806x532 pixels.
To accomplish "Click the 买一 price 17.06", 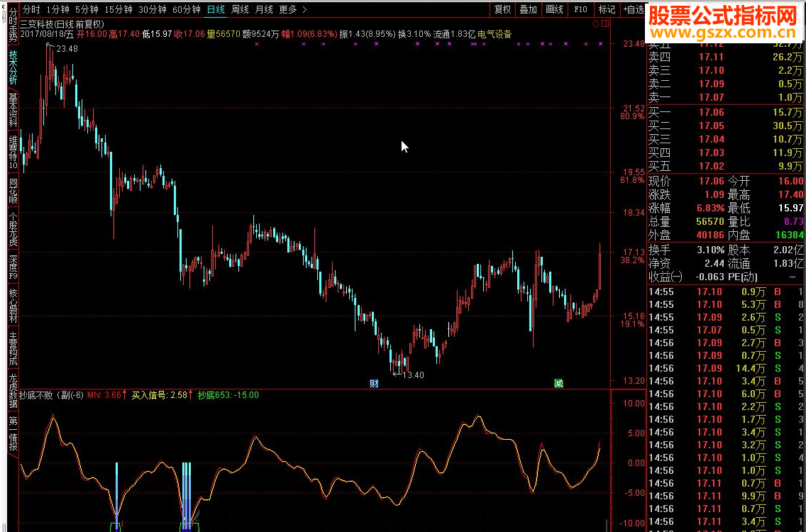I will coord(712,112).
